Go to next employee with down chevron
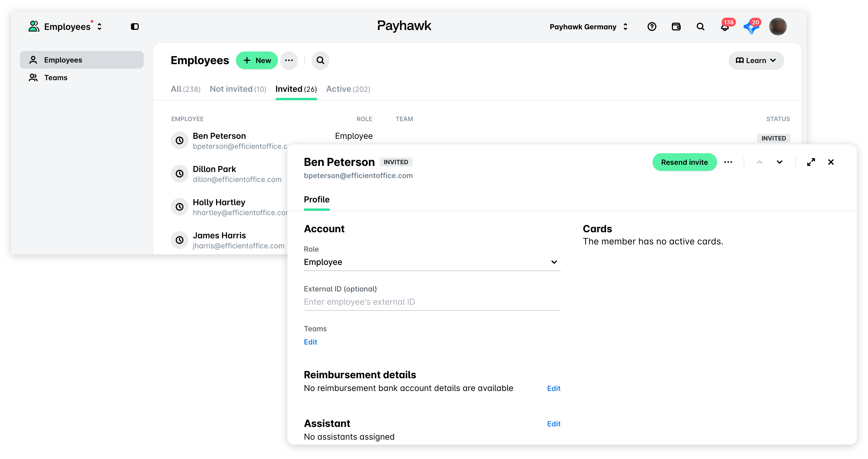 pyautogui.click(x=779, y=162)
